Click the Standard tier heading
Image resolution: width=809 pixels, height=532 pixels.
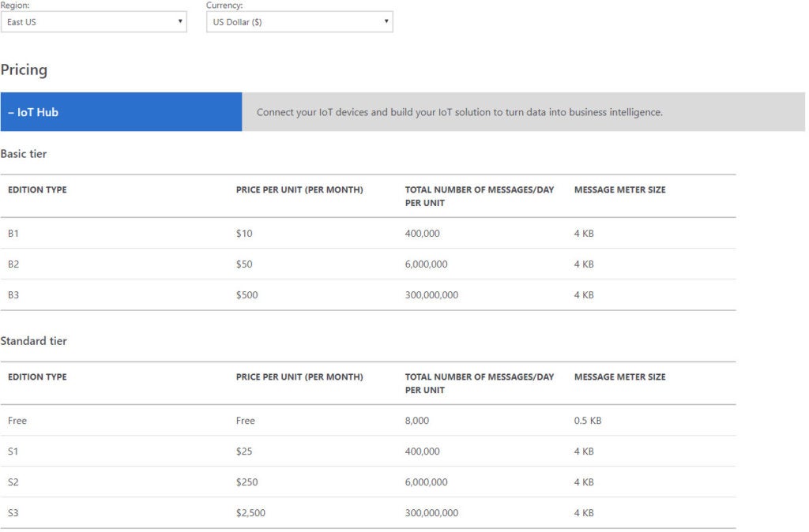tap(33, 341)
